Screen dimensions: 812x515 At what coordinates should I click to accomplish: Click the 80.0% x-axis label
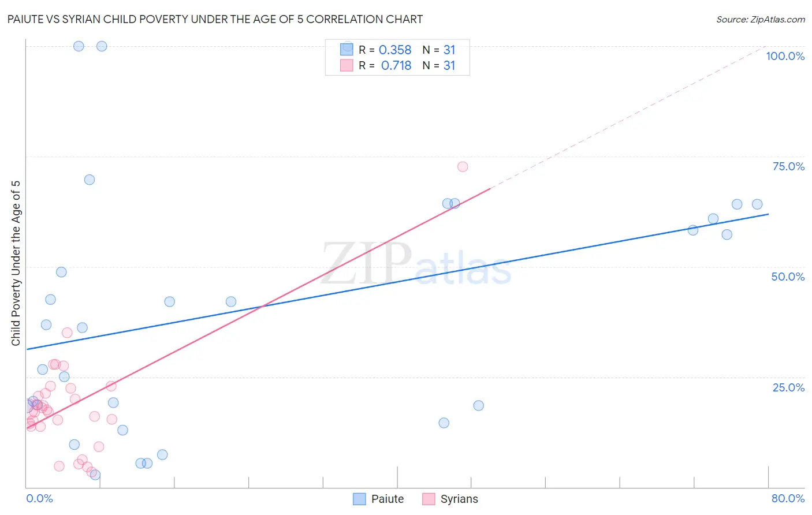tap(788, 498)
